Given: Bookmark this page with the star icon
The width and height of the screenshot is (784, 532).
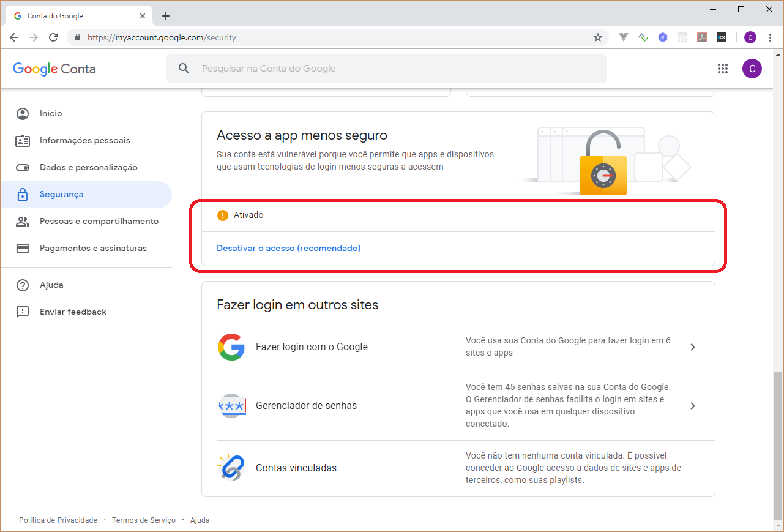Looking at the screenshot, I should [x=598, y=37].
